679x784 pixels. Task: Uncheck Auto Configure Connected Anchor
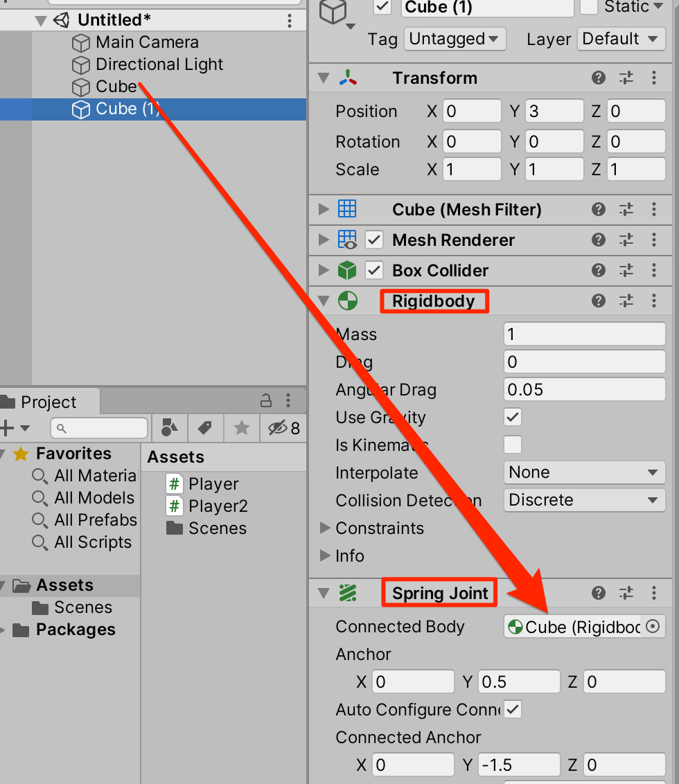coord(514,709)
